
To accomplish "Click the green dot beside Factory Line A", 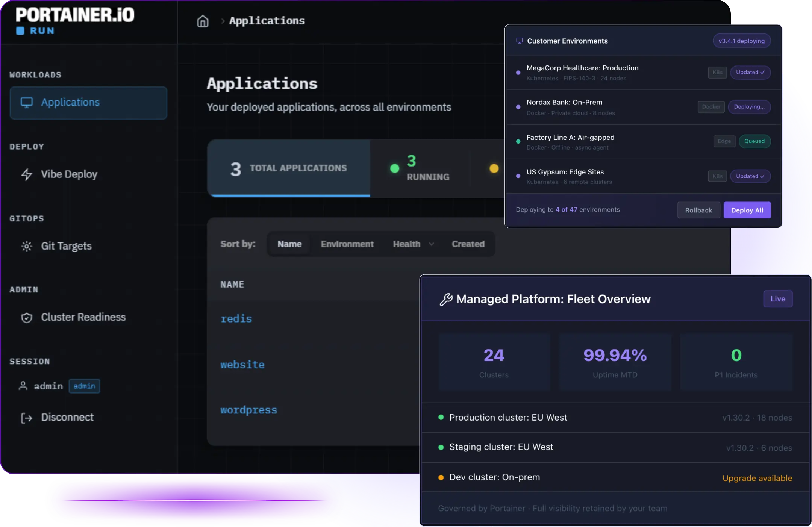I will tap(518, 141).
